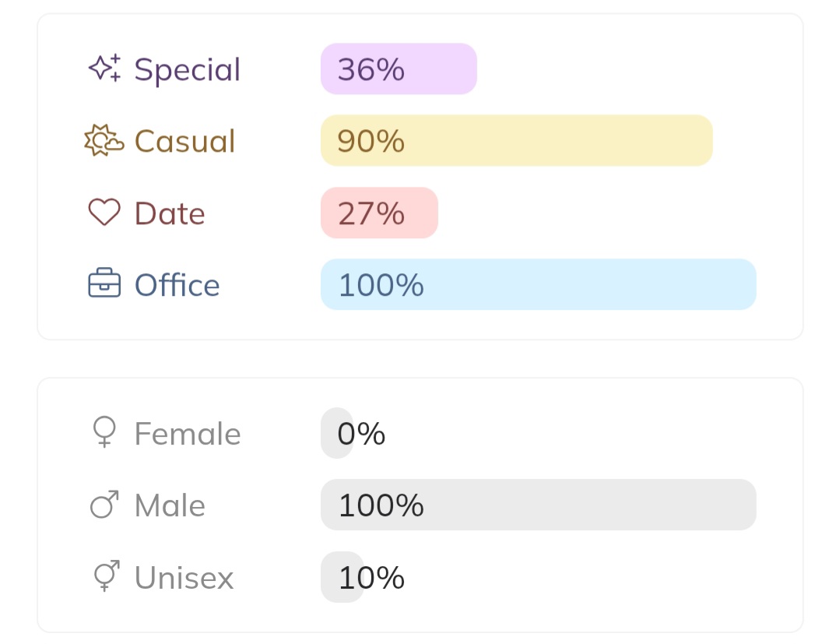Click the blue Office 100% bar

coord(538,284)
